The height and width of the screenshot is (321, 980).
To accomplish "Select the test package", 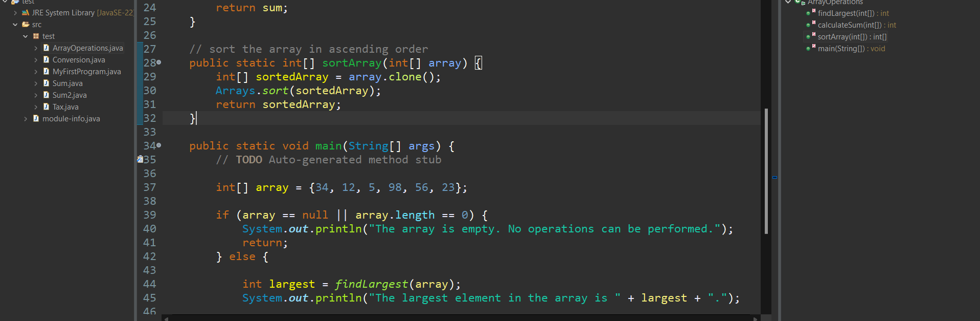I will pos(49,36).
